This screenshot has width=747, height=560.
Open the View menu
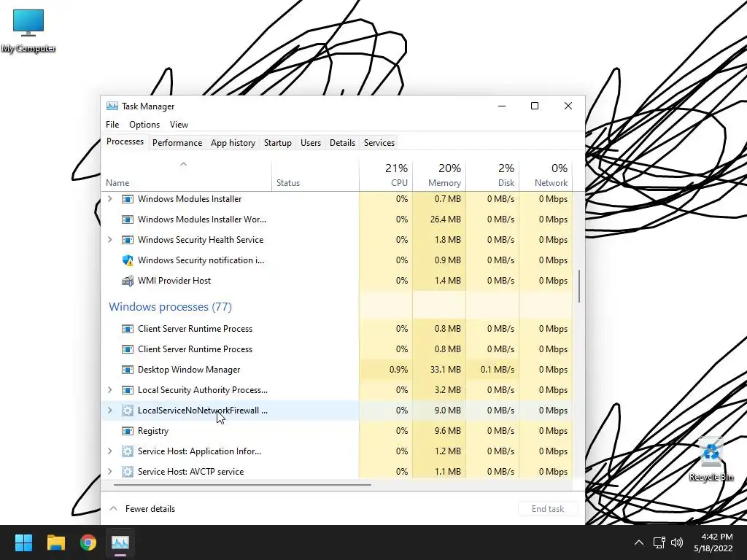tap(179, 125)
